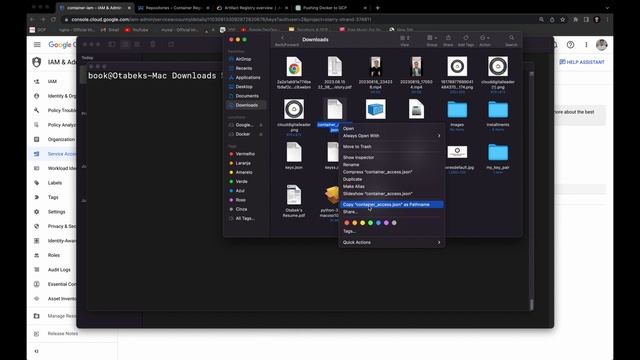Image resolution: width=640 pixels, height=360 pixels.
Task: Open the Finder View switcher dropdown
Action: 405,38
